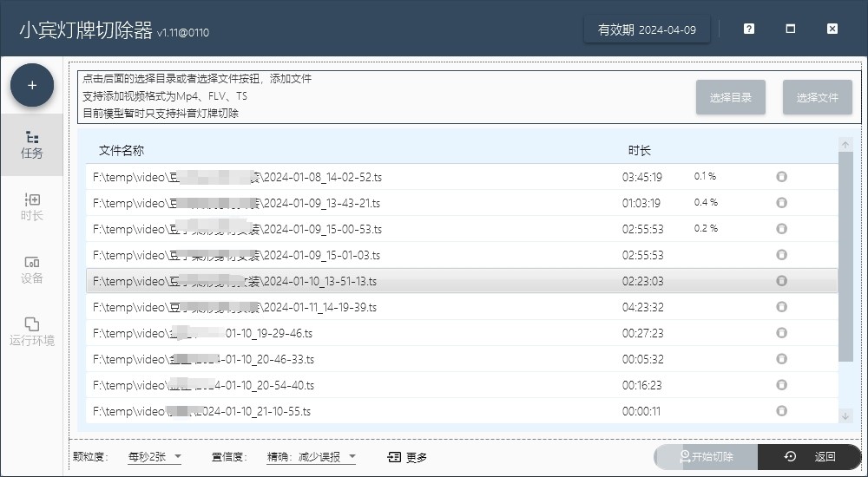868x477 pixels.
Task: Go to the 设备 sidebar tab
Action: coord(32,270)
